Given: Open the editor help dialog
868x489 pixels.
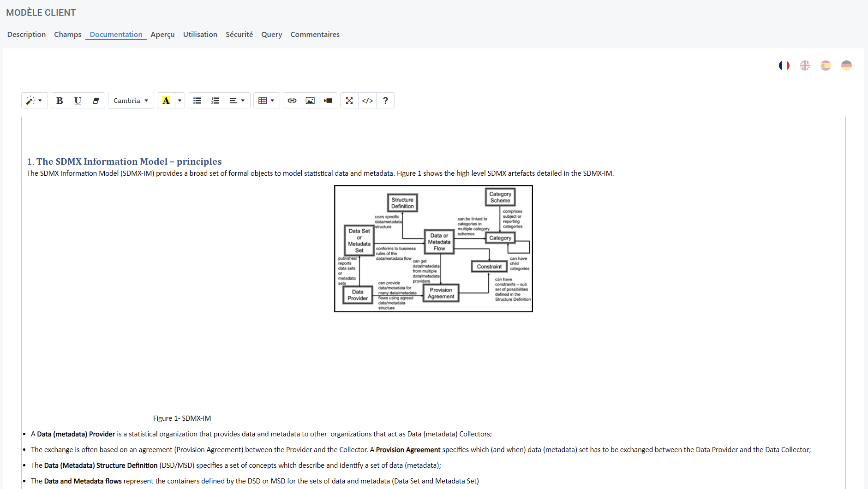Looking at the screenshot, I should (385, 101).
